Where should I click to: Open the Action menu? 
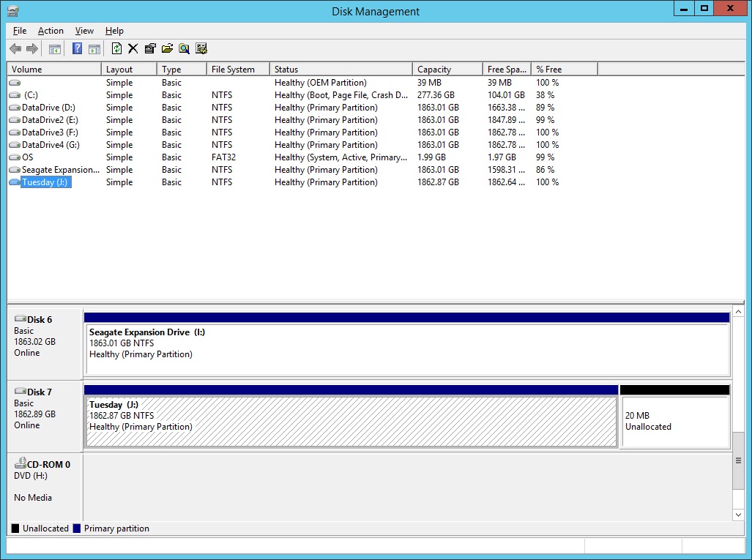click(x=51, y=31)
